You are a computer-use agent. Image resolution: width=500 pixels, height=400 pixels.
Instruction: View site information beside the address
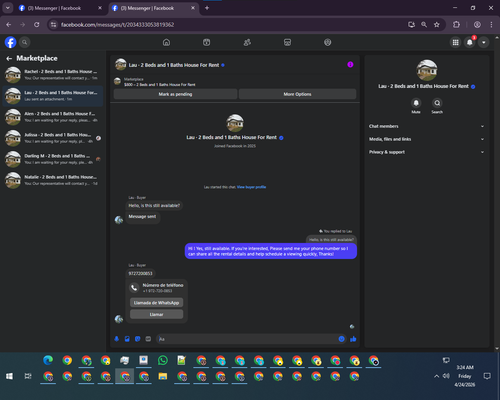pos(53,25)
